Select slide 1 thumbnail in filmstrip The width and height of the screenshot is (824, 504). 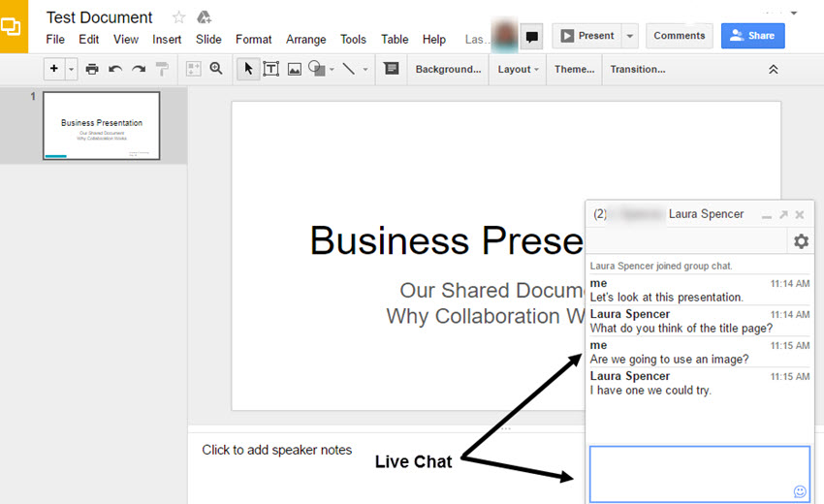coord(102,126)
